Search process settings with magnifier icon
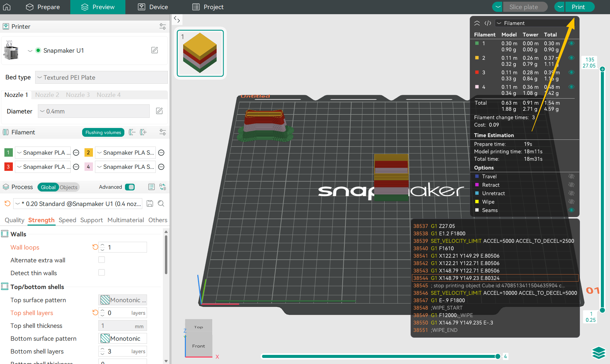610x364 pixels. pyautogui.click(x=161, y=204)
